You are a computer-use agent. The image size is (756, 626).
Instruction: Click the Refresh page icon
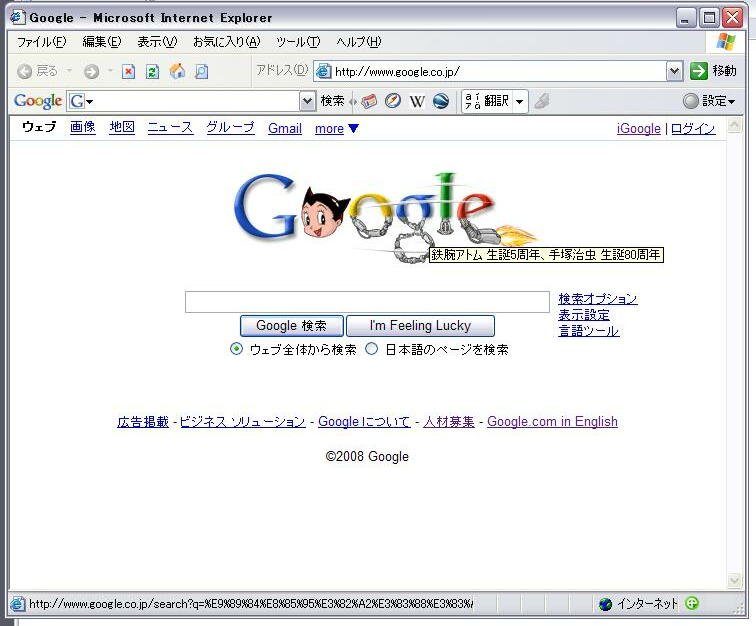(153, 71)
